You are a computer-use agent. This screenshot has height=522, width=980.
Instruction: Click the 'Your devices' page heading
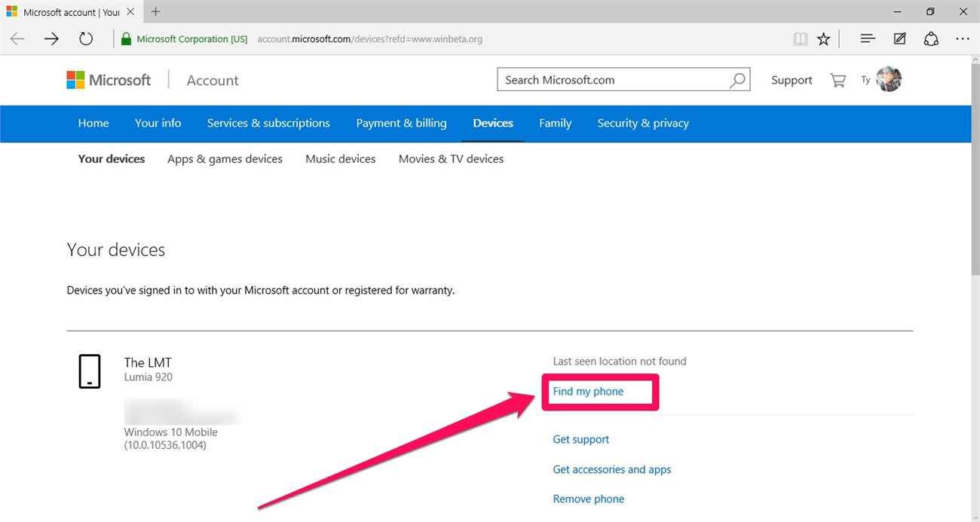116,250
